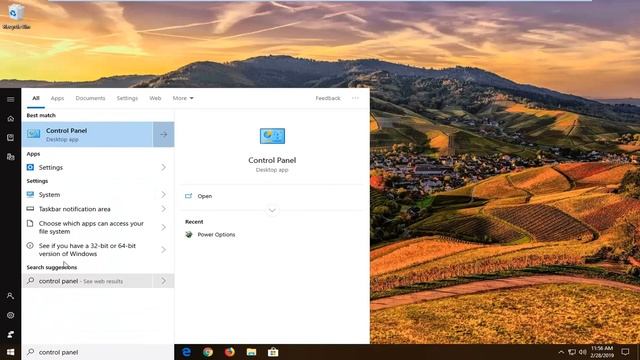Click the taskbar clock and date
Screen dimensions: 640x360
602,352
